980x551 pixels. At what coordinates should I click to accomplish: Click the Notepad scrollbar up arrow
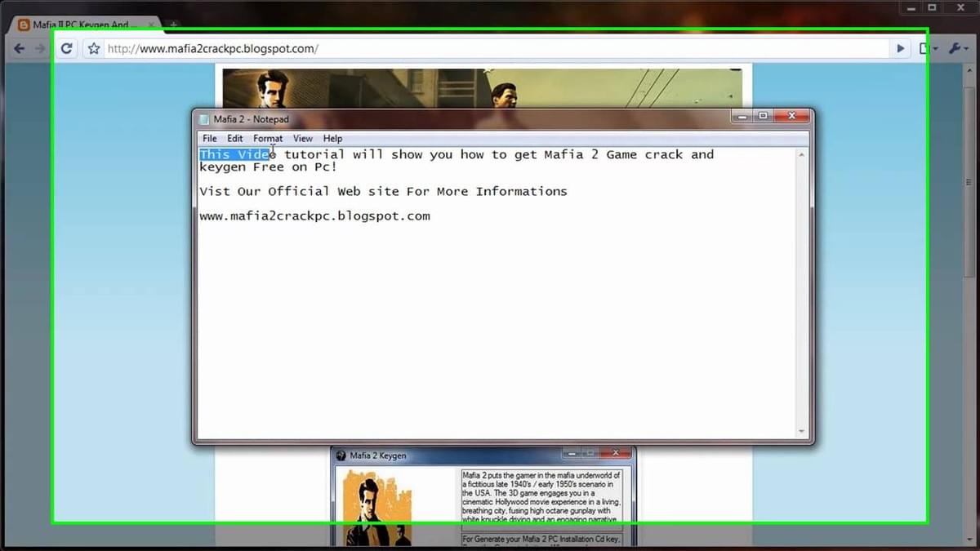point(801,155)
